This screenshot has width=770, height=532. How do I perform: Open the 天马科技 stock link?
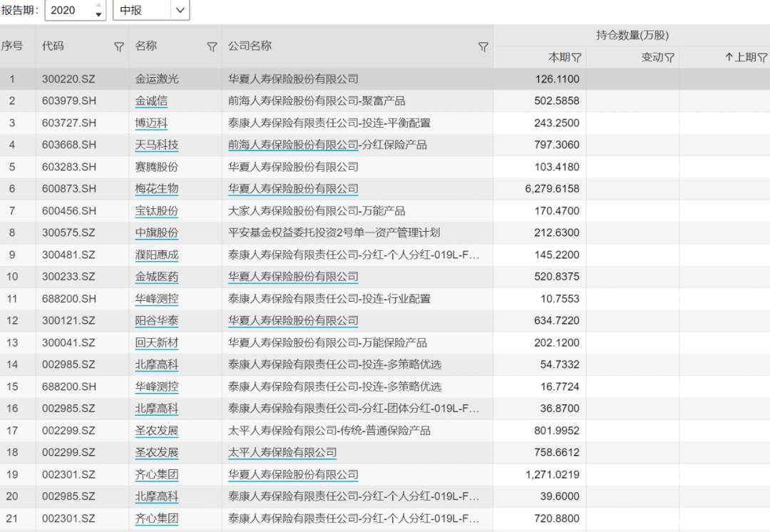[x=157, y=145]
